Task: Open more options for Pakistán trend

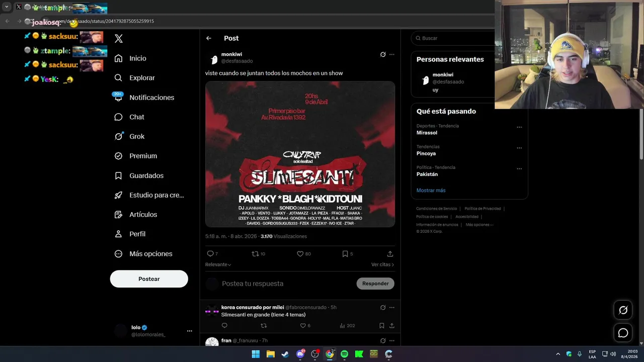Action: (x=519, y=168)
